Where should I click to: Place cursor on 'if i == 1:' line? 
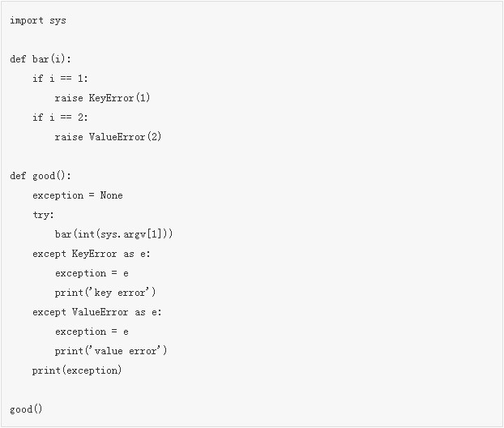click(x=60, y=79)
